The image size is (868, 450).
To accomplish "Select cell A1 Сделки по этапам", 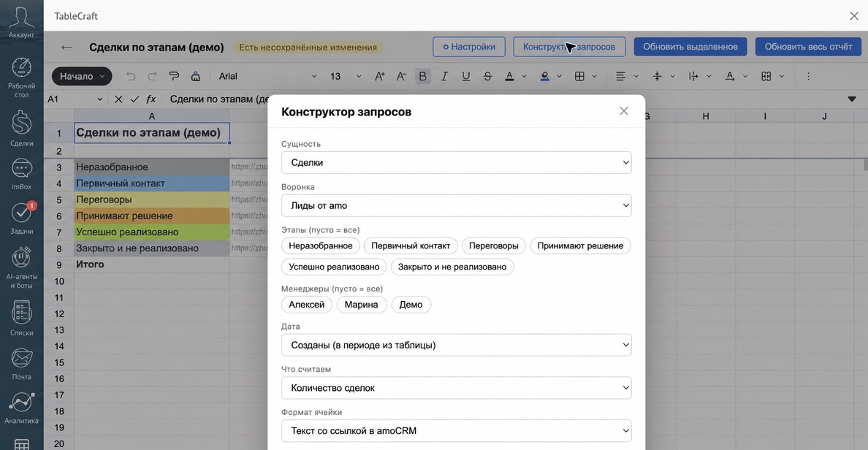I will point(152,133).
